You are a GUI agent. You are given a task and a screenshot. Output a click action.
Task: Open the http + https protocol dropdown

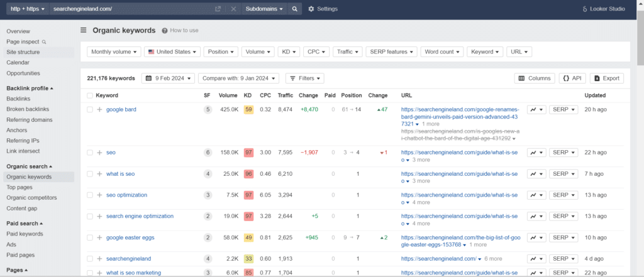(x=28, y=9)
